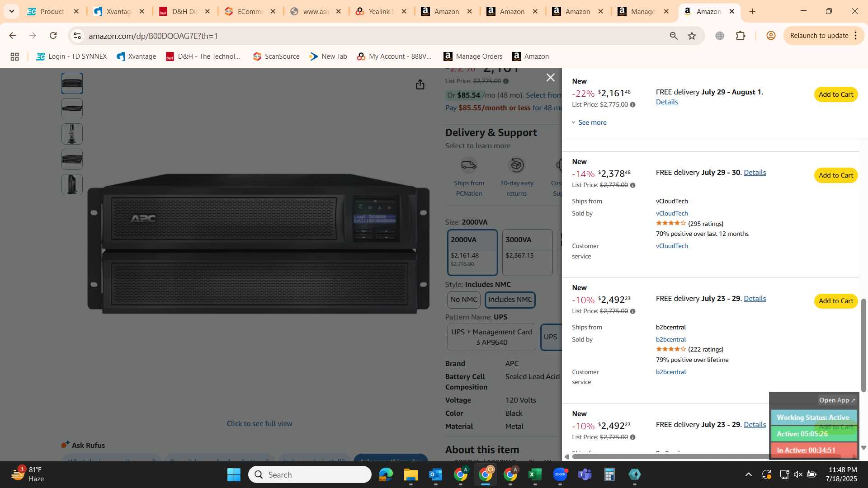Screen dimensions: 868x488
Task: Select the first product thumbnail
Action: point(72,84)
